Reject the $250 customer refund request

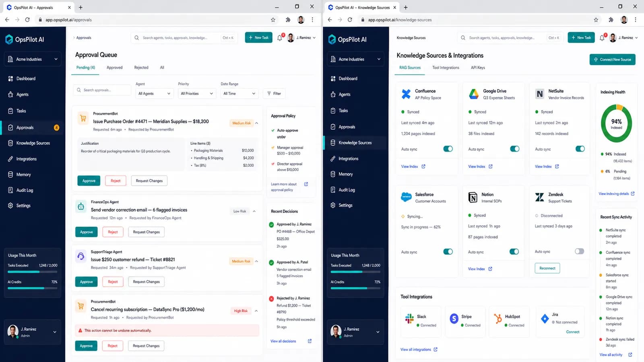[x=113, y=282]
